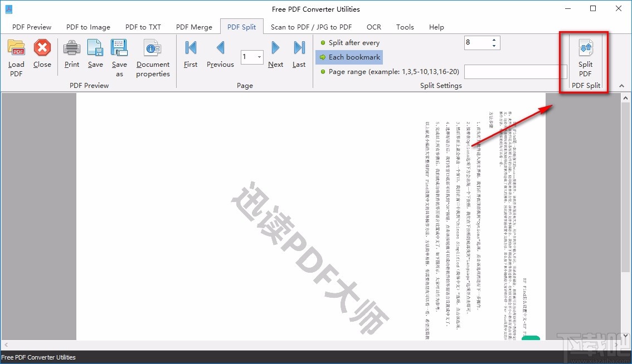Image resolution: width=632 pixels, height=364 pixels.
Task: Click the Save as icon
Action: click(119, 47)
